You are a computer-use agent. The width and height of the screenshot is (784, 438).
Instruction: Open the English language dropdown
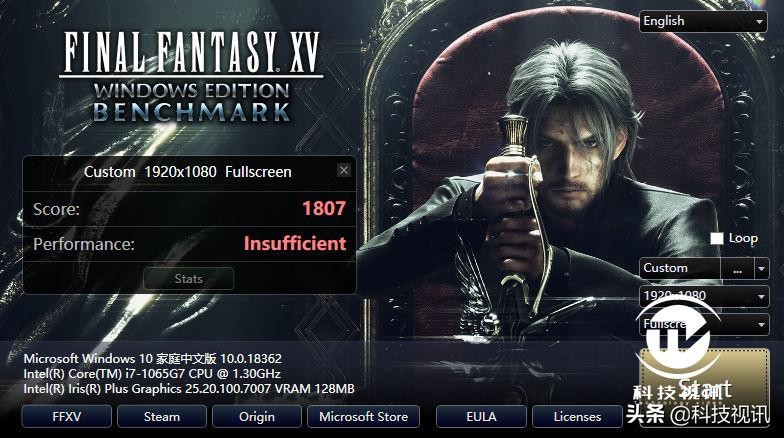[x=703, y=22]
